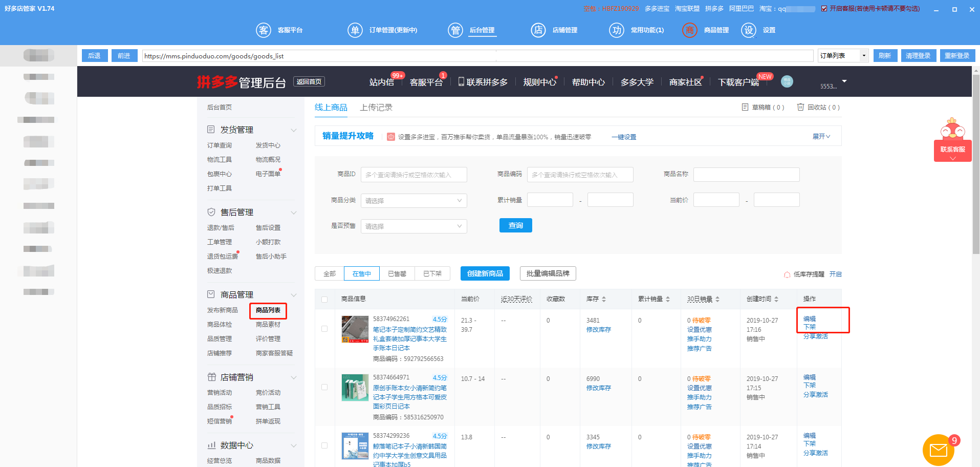Open the 草稿箱 draft box icon
Image resolution: width=980 pixels, height=467 pixels.
tap(745, 107)
